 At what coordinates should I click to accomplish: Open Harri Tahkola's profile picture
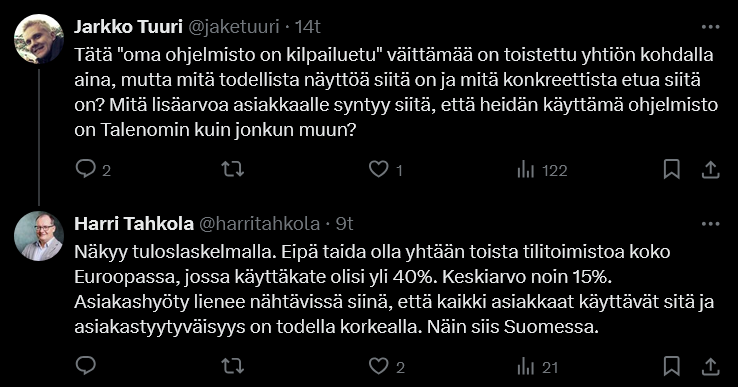39,236
